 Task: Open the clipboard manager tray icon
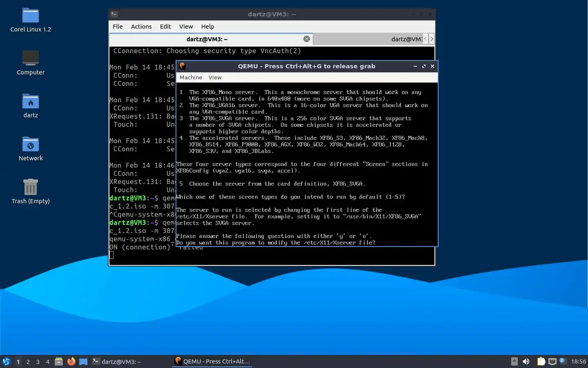coord(541,361)
